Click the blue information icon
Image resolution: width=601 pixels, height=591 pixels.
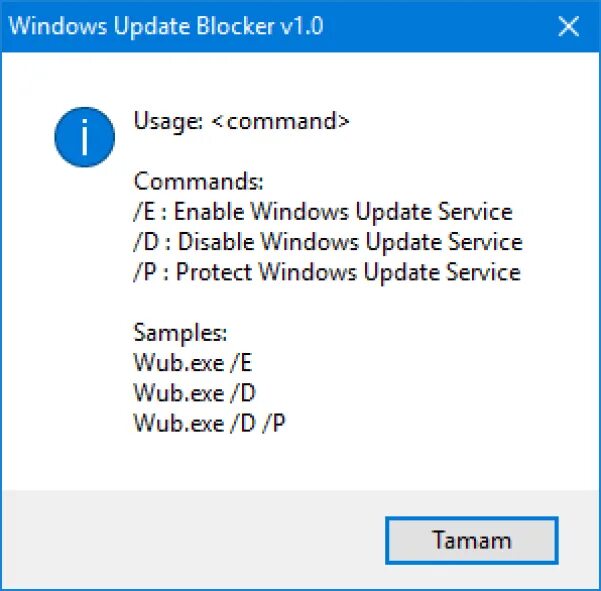pyautogui.click(x=85, y=137)
